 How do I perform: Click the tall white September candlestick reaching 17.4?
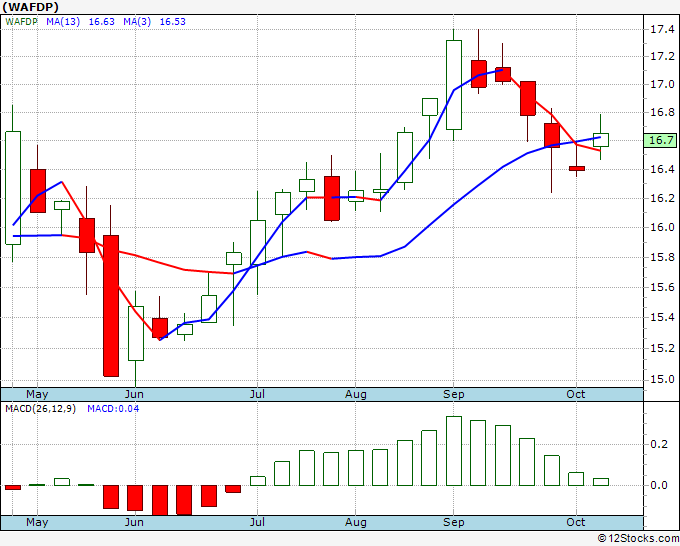[x=454, y=85]
